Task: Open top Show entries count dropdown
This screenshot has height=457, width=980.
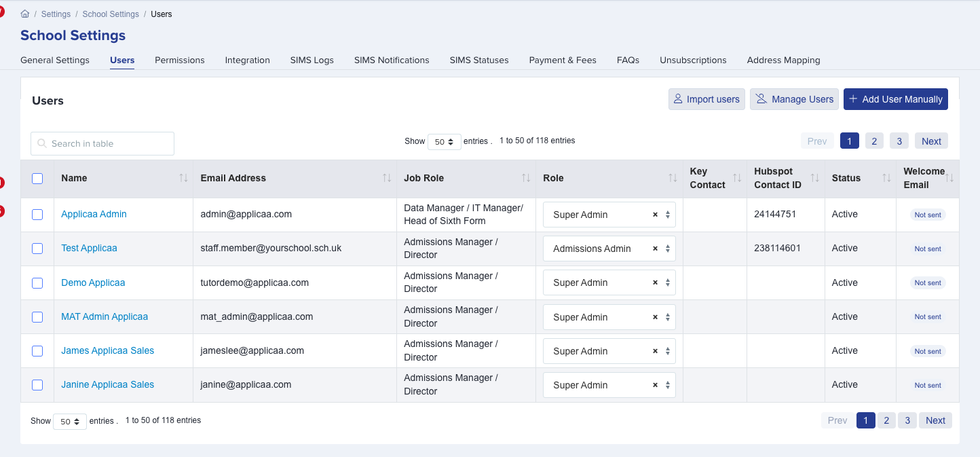Action: (x=444, y=142)
